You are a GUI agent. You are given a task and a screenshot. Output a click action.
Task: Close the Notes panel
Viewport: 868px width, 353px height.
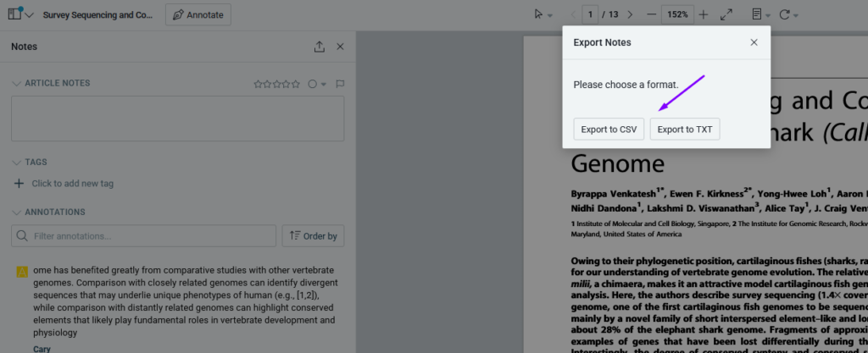[x=340, y=47]
